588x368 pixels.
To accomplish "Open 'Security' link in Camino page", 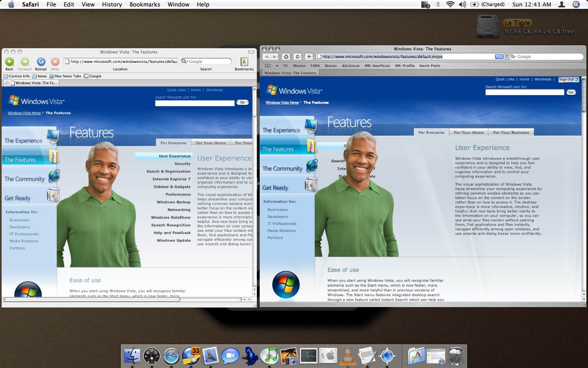I will (183, 164).
